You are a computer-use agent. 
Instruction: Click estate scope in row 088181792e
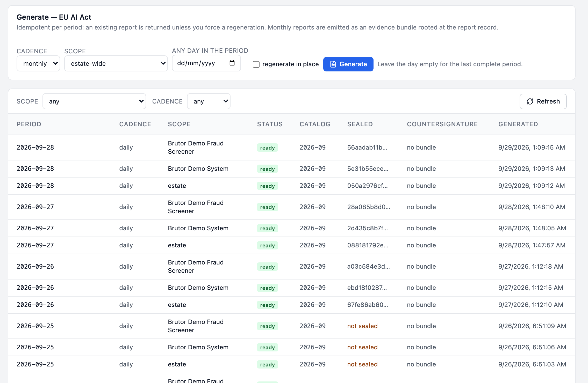tap(177, 245)
